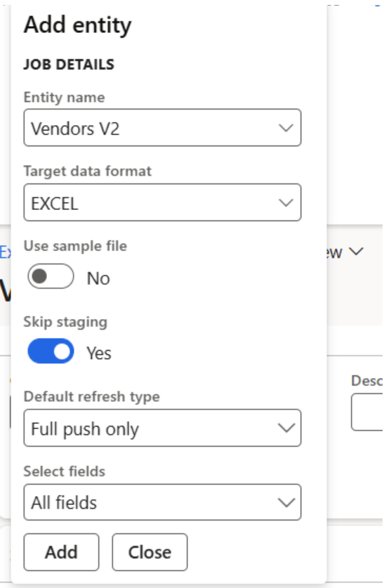Screen dimensions: 384x588
Task: Focus the partially visible Description input box
Action: point(367,412)
